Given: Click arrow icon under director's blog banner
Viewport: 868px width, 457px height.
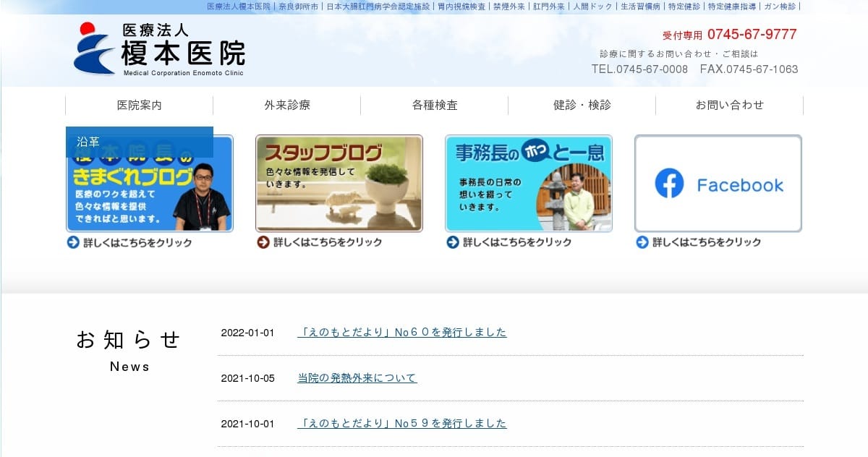Looking at the screenshot, I should pos(72,242).
